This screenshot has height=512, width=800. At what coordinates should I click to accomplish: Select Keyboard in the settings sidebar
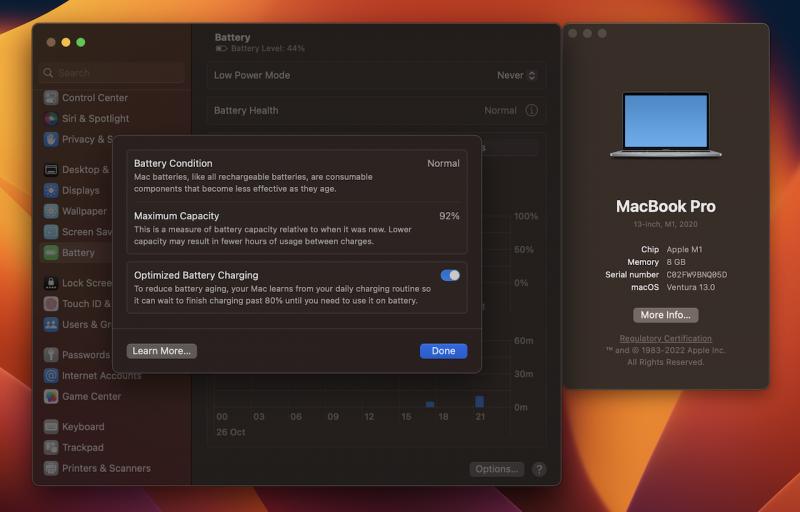pos(83,427)
